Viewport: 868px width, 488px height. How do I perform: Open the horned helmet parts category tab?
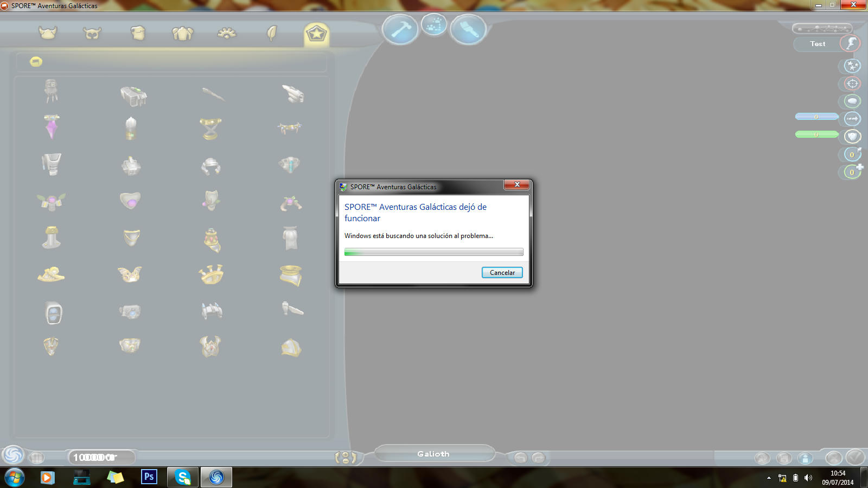pos(48,33)
